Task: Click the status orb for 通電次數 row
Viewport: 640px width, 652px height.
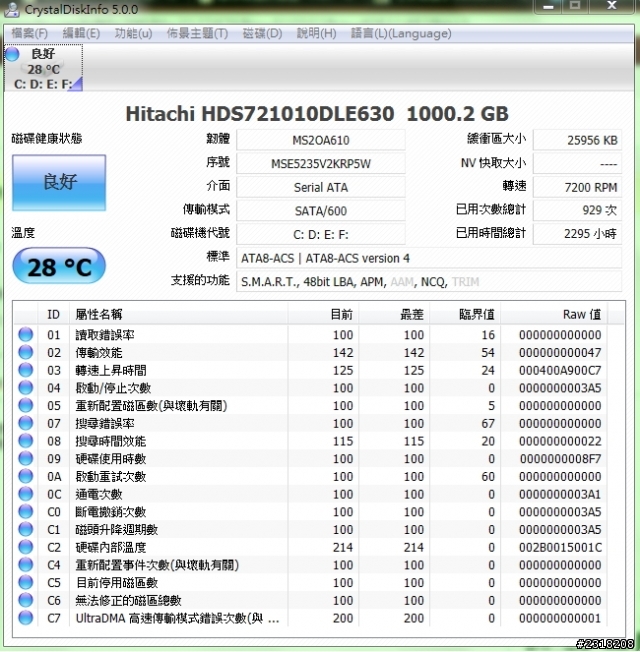Action: tap(26, 494)
